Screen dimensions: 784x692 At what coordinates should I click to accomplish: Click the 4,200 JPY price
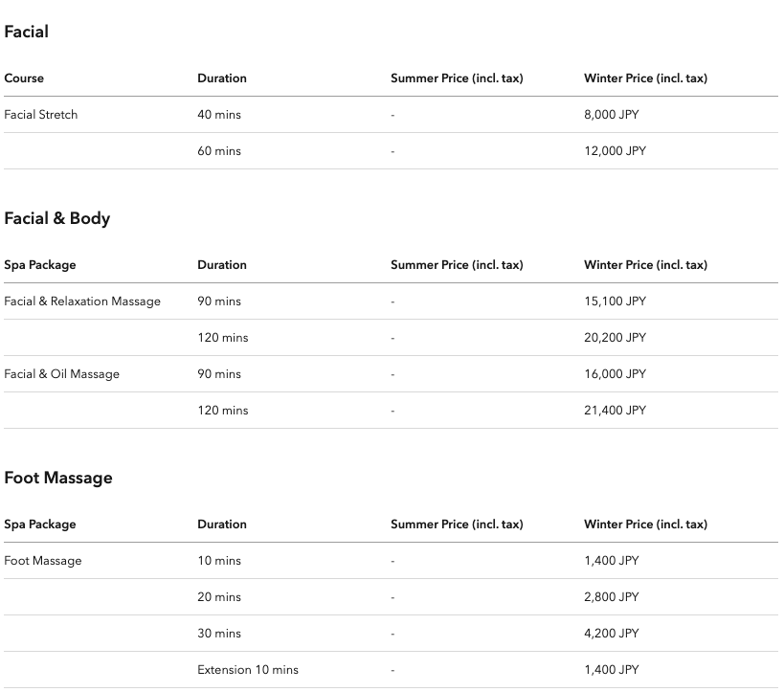[612, 634]
